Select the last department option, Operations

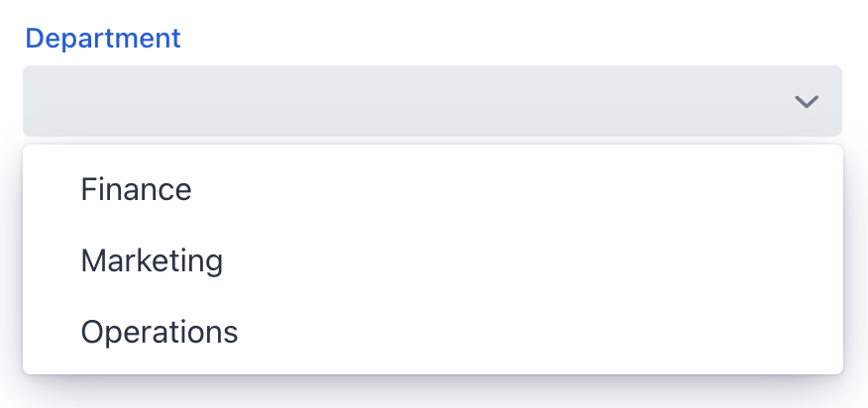click(160, 332)
